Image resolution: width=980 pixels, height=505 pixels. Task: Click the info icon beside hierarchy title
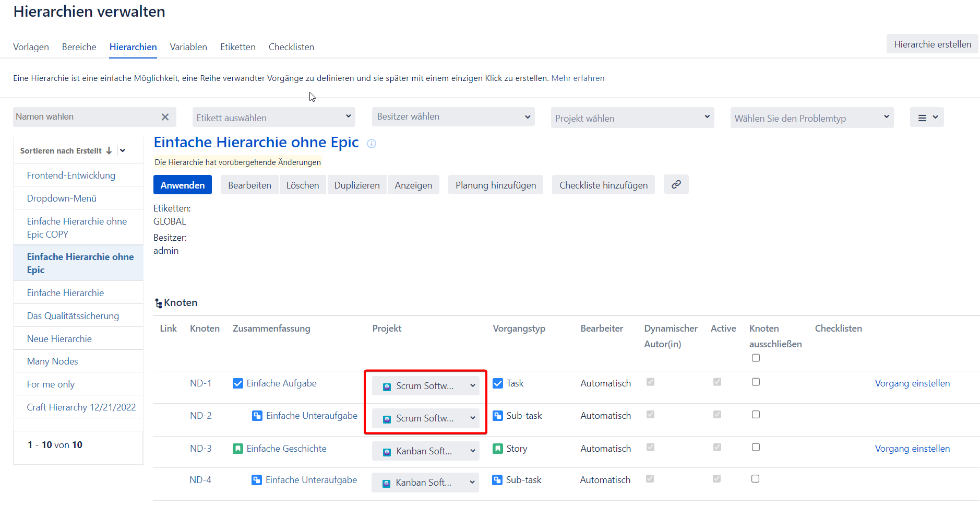pos(372,144)
